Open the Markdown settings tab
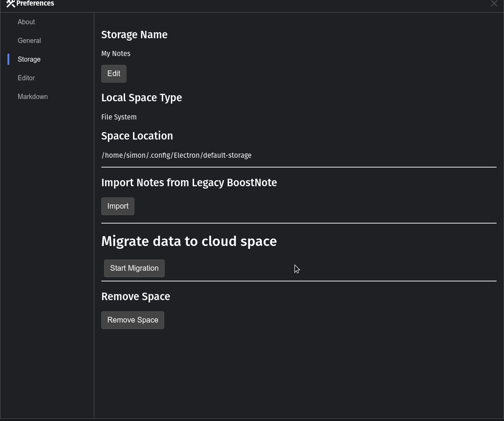Screen dimensions: 504x421 (x=33, y=97)
